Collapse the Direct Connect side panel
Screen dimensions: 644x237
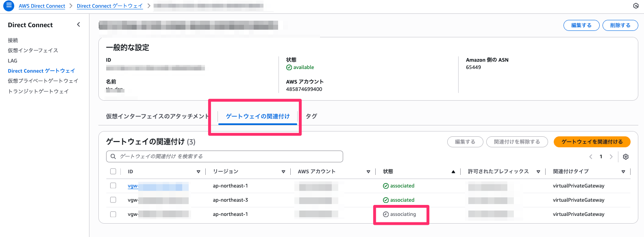[78, 25]
